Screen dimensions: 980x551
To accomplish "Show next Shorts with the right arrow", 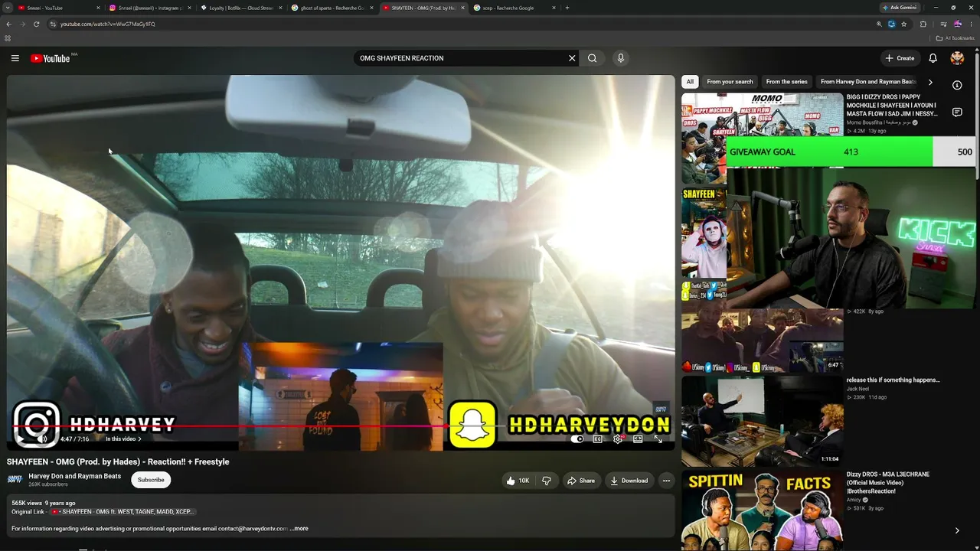I will [957, 530].
